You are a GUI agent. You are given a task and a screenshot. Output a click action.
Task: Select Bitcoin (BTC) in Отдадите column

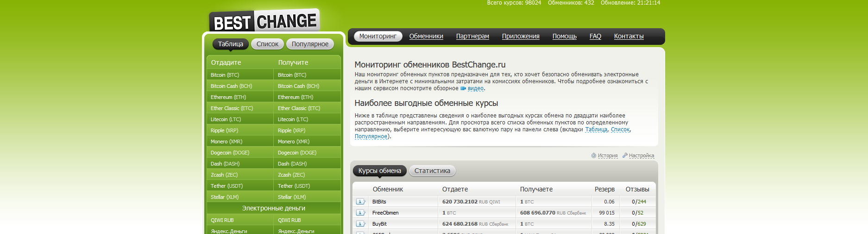click(240, 75)
